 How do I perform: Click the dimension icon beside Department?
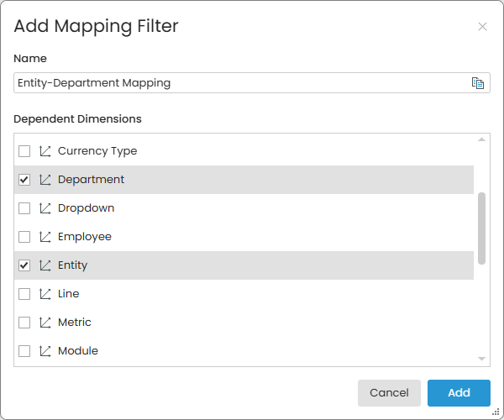pyautogui.click(x=45, y=180)
